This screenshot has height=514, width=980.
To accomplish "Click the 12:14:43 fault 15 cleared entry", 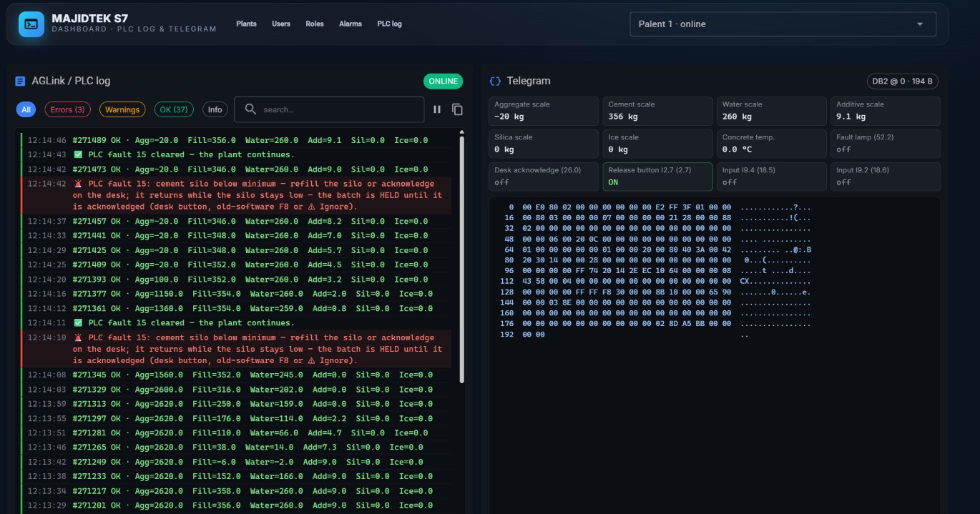I will tap(236, 154).
